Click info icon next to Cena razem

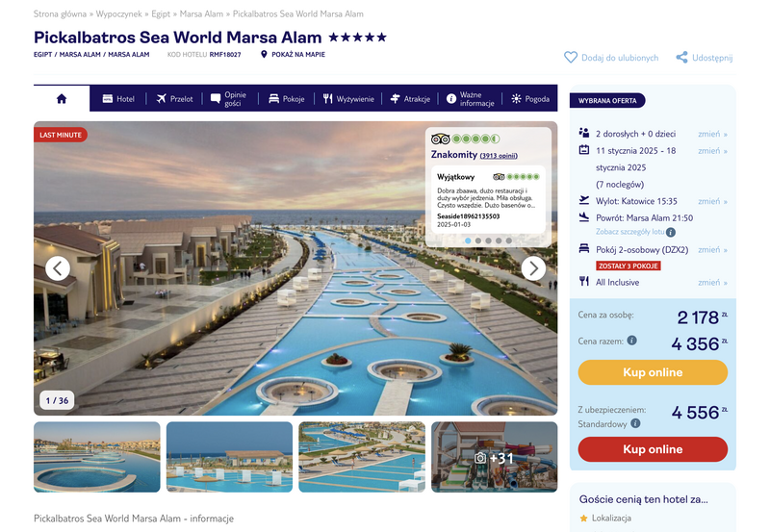coord(632,341)
